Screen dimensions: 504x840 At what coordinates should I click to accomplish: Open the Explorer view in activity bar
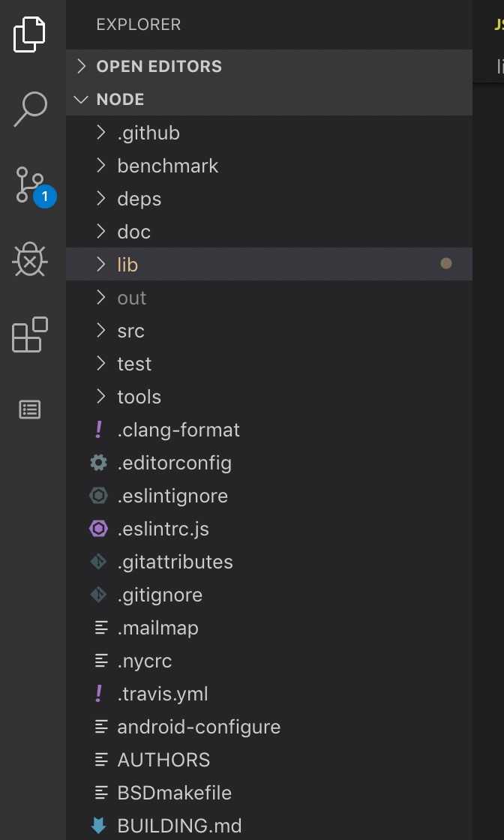click(30, 34)
